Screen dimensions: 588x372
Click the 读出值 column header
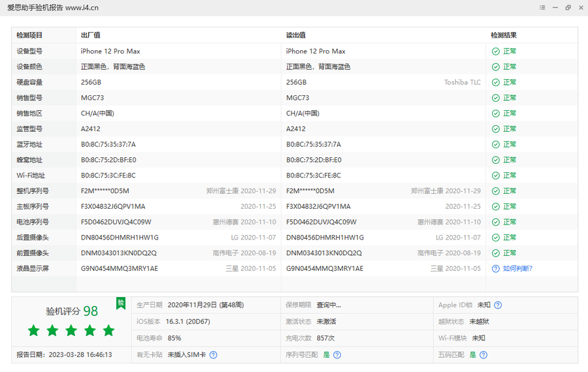[295, 35]
